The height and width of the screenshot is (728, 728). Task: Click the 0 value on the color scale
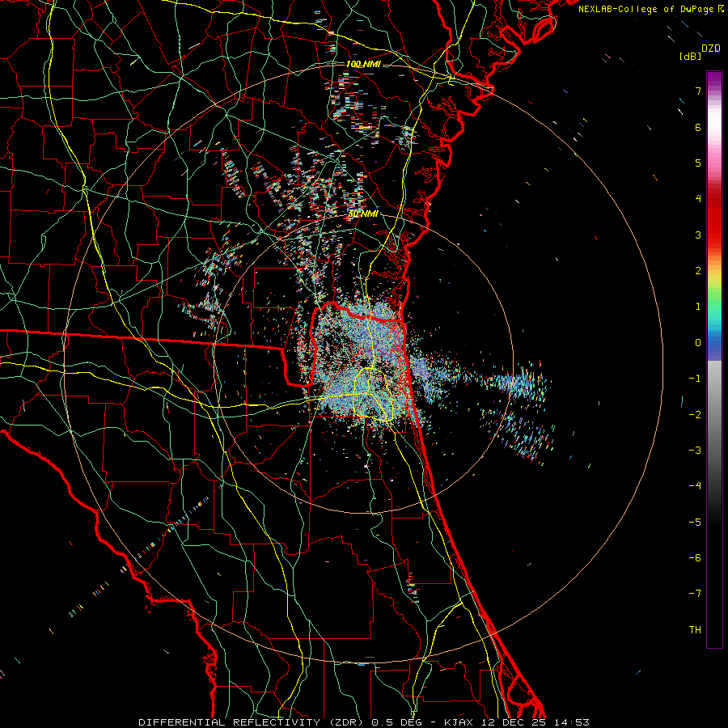click(698, 343)
